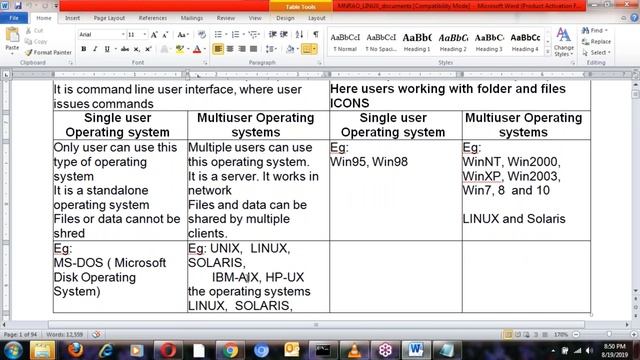Click Copy in the Clipboard group
Image resolution: width=640 pixels, height=360 pixels.
click(x=36, y=42)
